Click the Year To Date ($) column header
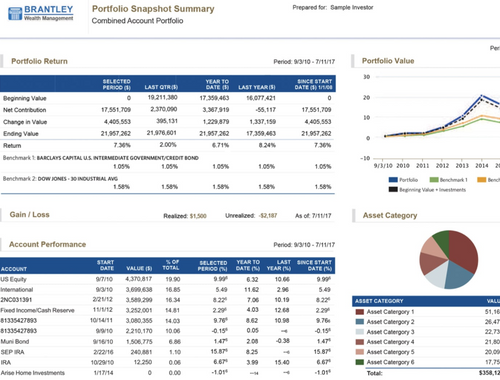Image resolution: width=500 pixels, height=380 pixels. tap(217, 84)
